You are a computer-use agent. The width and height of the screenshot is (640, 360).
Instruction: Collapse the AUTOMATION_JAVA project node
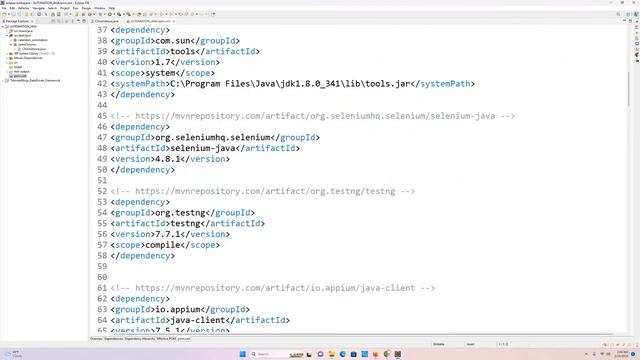click(x=3, y=27)
